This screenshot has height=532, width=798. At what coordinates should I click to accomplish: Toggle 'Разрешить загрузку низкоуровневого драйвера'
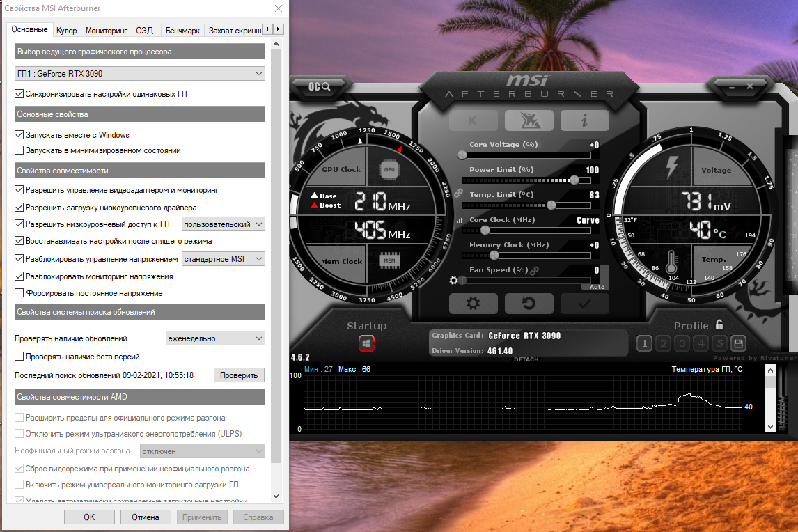[x=19, y=208]
